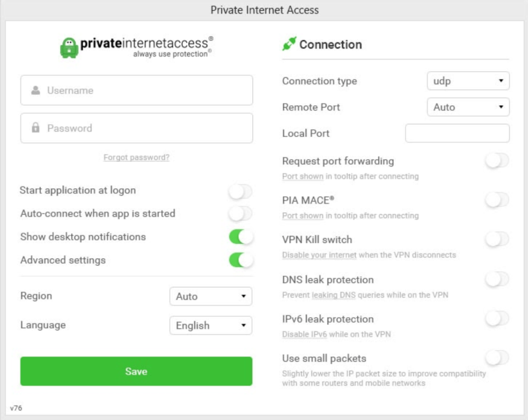Disable Show desktop notifications
The width and height of the screenshot is (528, 420).
coord(240,237)
